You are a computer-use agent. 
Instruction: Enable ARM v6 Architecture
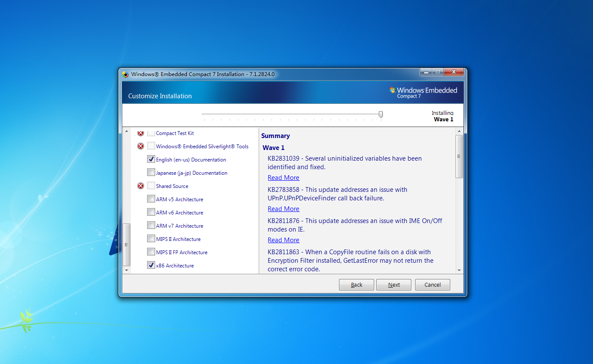coord(151,212)
